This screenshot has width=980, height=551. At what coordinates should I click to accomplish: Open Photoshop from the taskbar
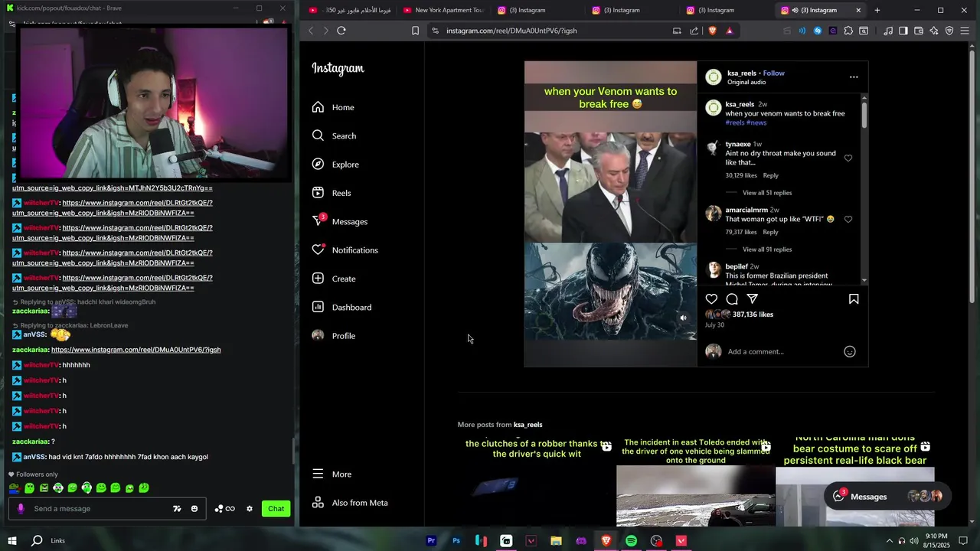pos(456,541)
